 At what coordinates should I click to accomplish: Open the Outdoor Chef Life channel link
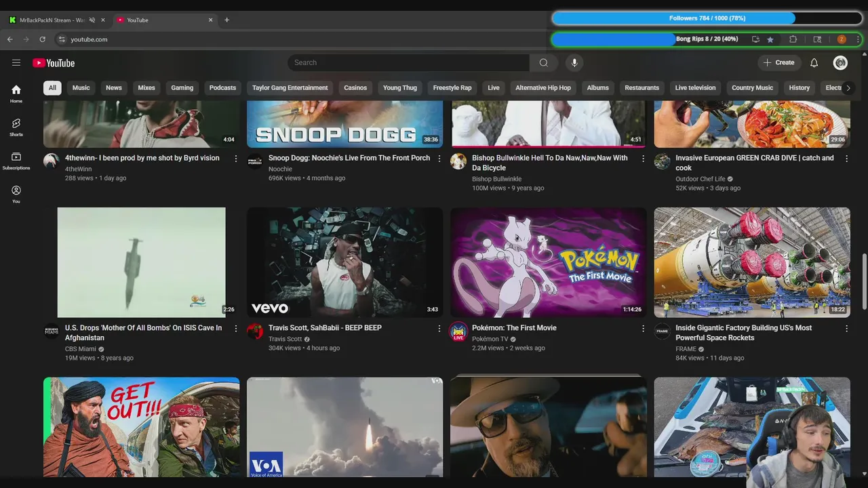pos(700,179)
